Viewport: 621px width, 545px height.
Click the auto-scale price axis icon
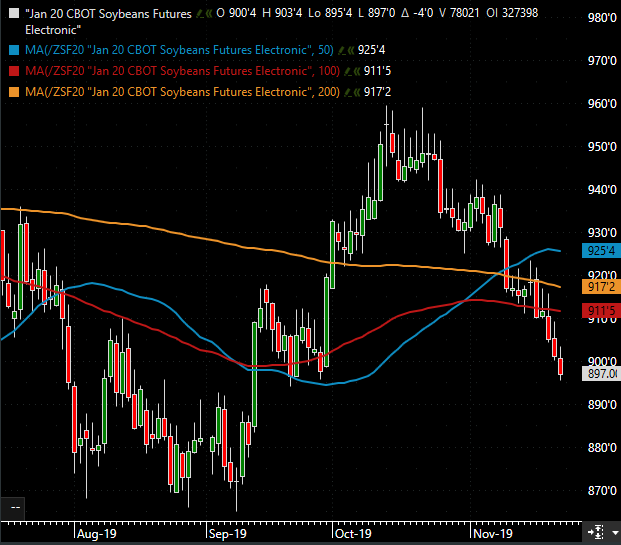[x=596, y=532]
